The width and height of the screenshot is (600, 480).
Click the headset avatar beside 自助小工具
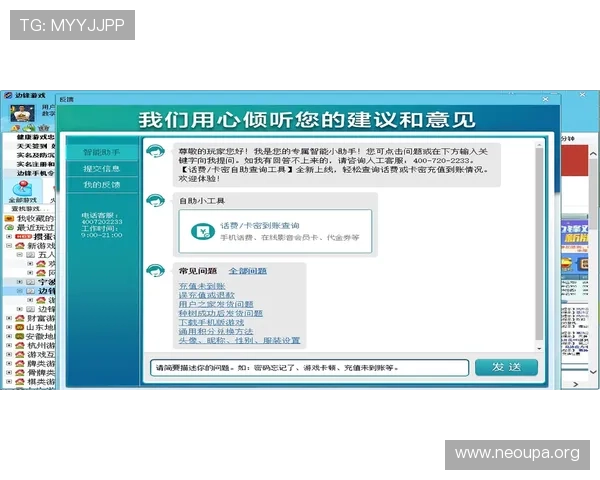click(155, 200)
